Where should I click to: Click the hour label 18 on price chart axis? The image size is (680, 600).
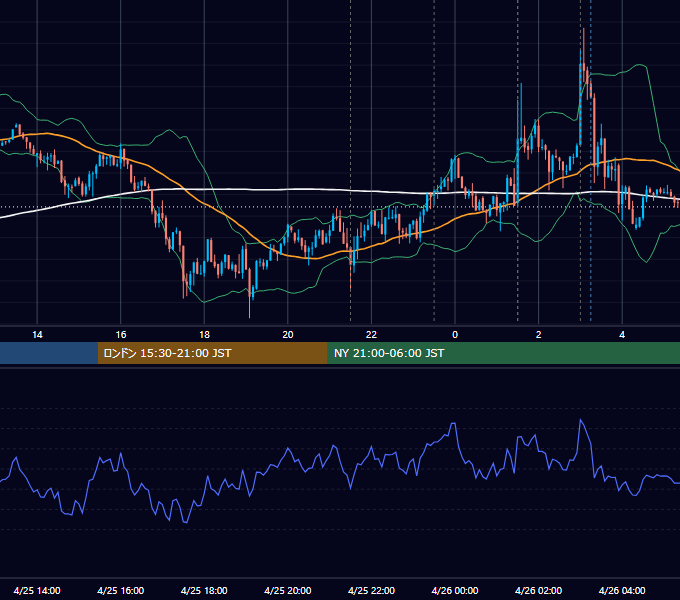click(x=204, y=335)
